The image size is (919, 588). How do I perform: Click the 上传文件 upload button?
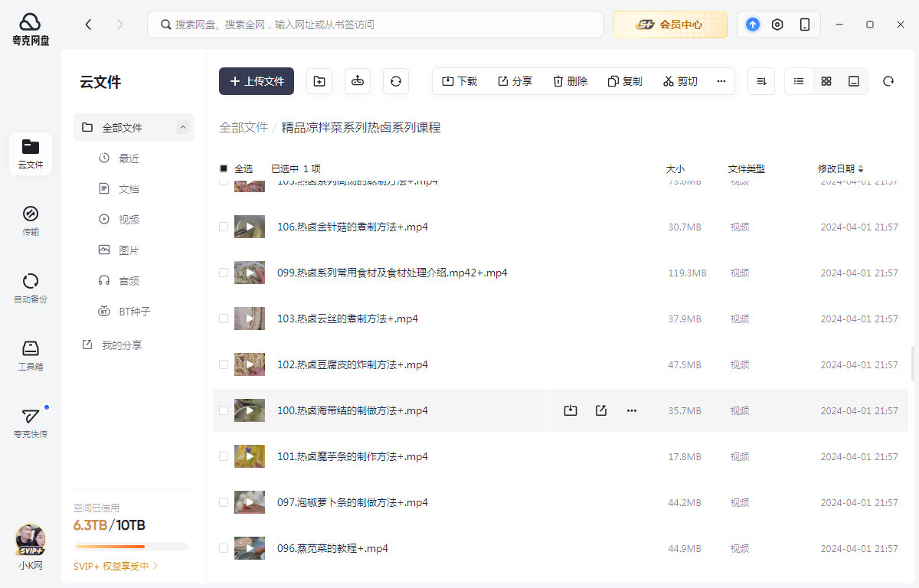click(x=257, y=81)
